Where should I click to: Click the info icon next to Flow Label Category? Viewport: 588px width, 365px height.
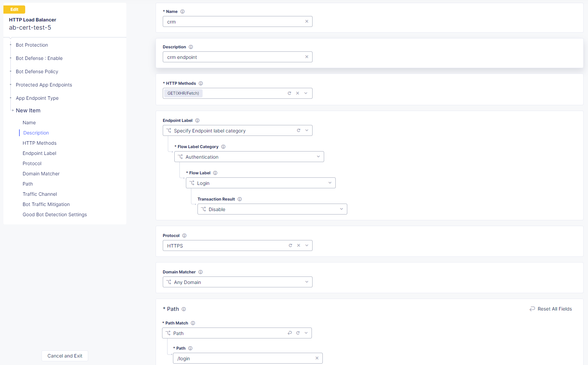223,146
